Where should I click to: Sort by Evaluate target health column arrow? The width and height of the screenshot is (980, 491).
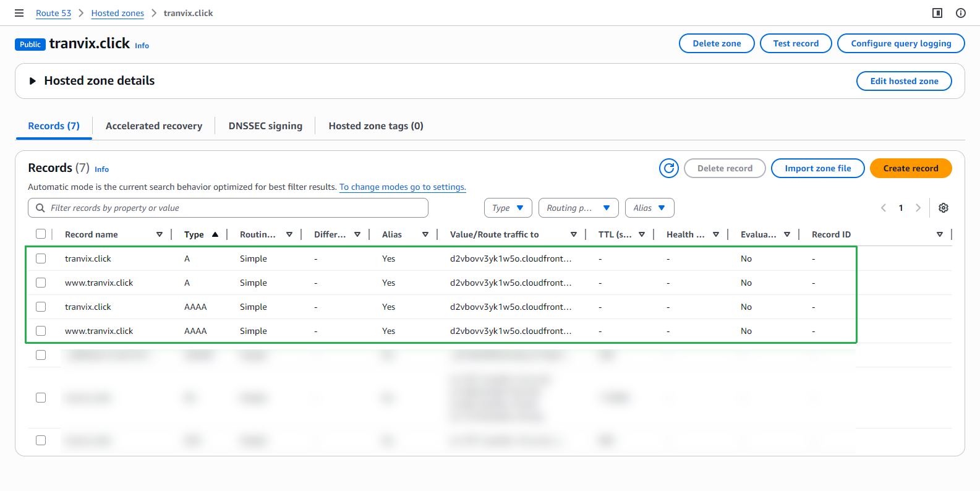(787, 234)
